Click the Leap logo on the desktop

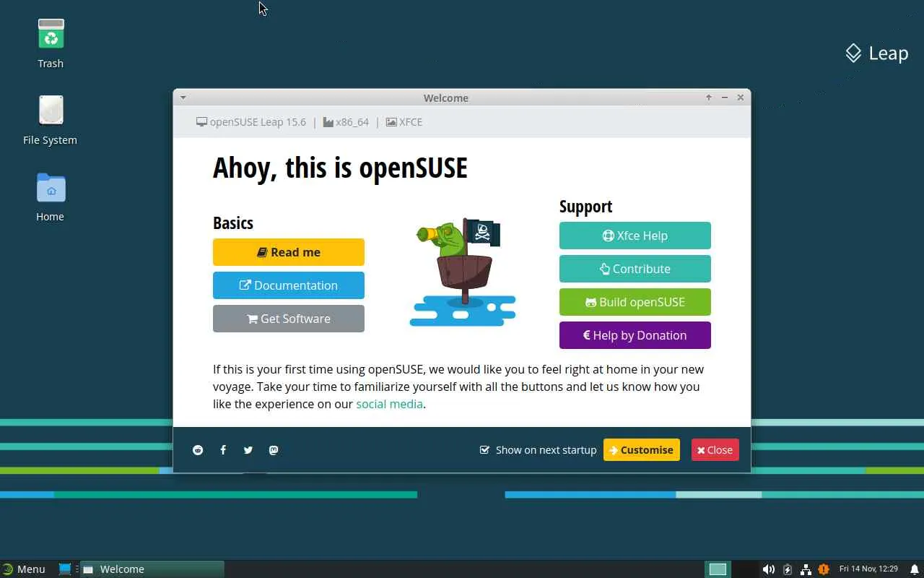[x=877, y=53]
